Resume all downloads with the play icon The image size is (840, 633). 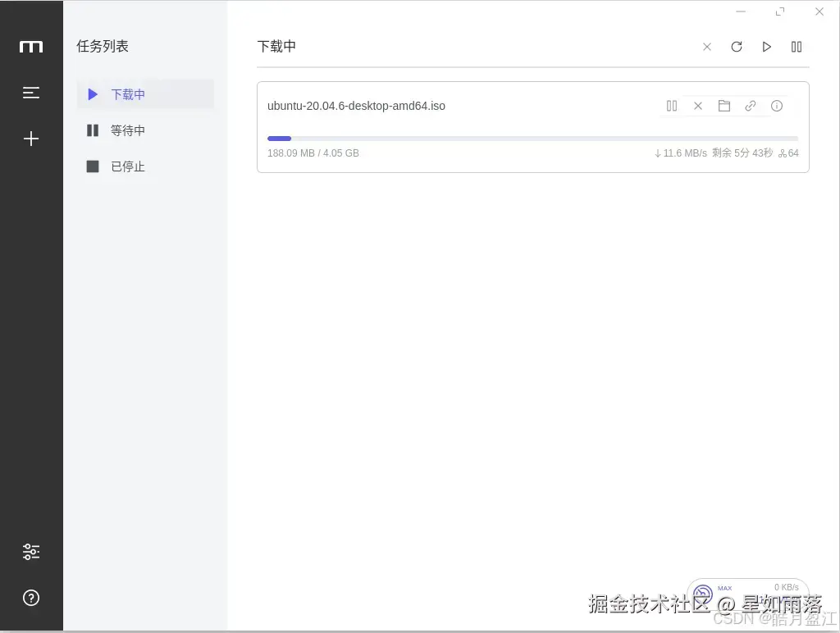(766, 47)
